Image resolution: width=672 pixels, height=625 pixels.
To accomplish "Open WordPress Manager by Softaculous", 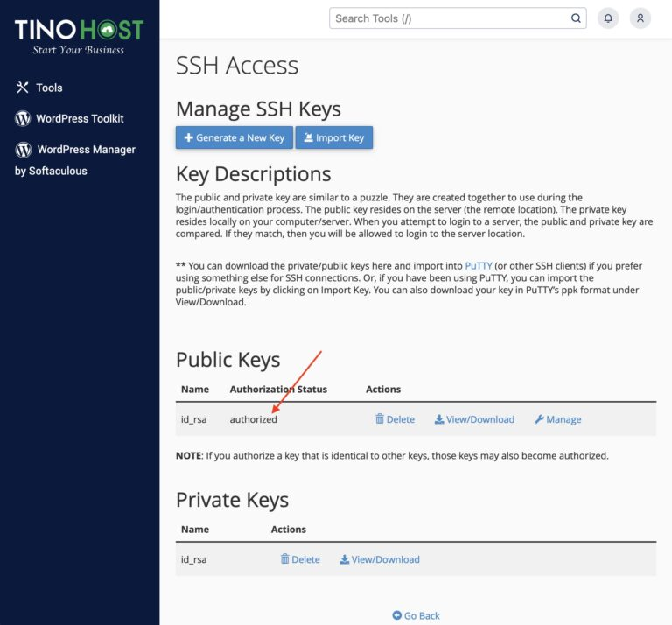I will point(75,159).
